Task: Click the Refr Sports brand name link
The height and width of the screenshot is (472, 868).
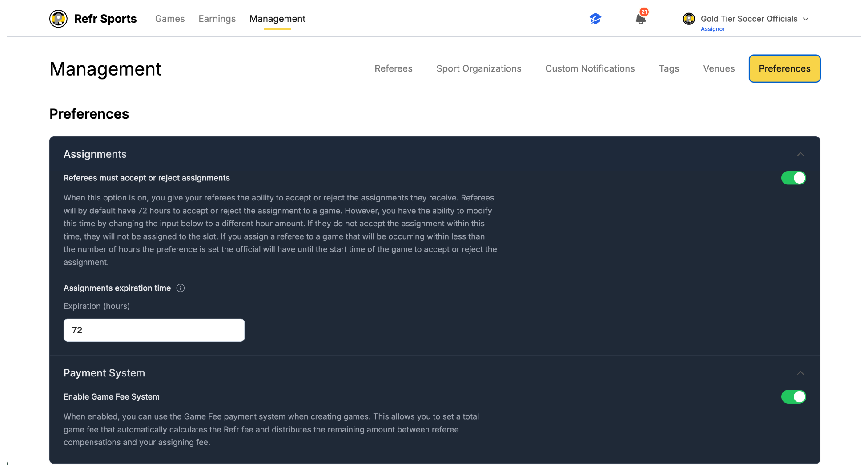Action: tap(105, 19)
